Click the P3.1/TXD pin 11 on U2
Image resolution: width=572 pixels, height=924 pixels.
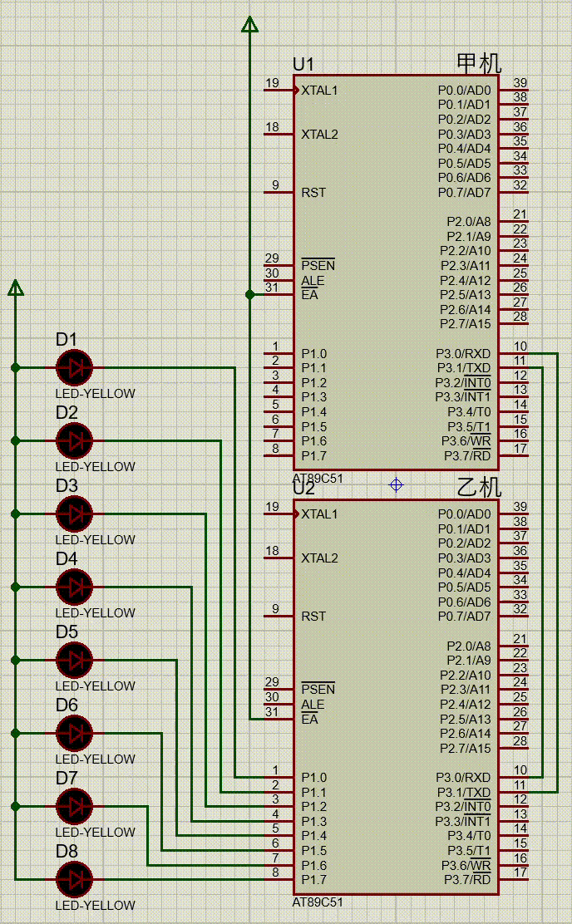click(x=514, y=792)
